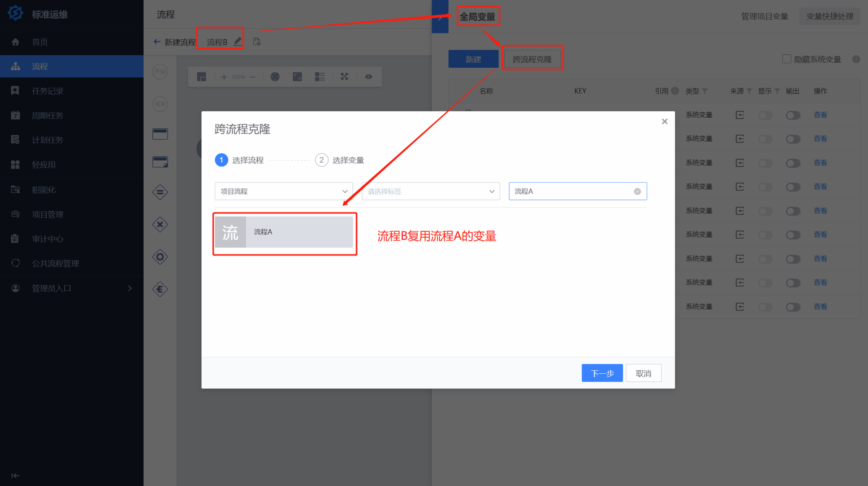Go to 周期任务 sidebar item
Viewport: 868px width, 486px height.
[48, 115]
